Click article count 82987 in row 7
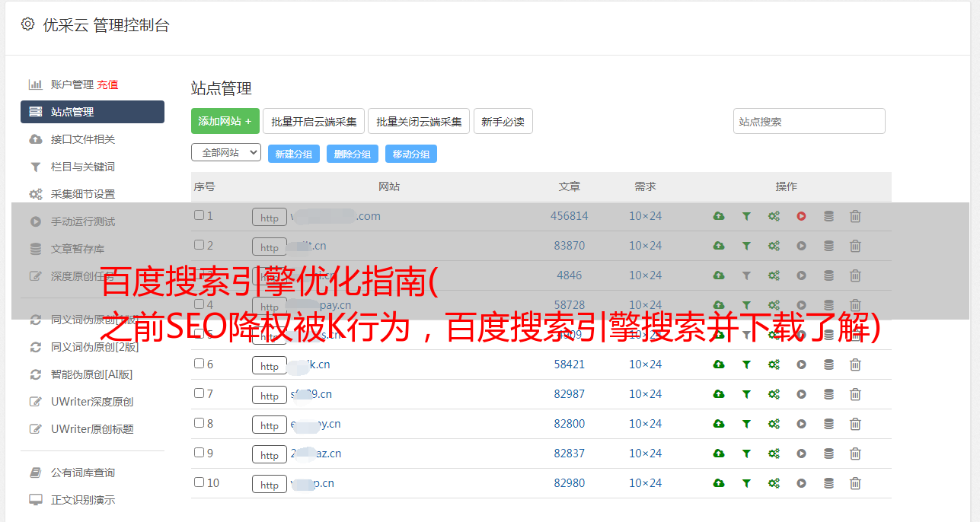The image size is (980, 522). coord(570,394)
